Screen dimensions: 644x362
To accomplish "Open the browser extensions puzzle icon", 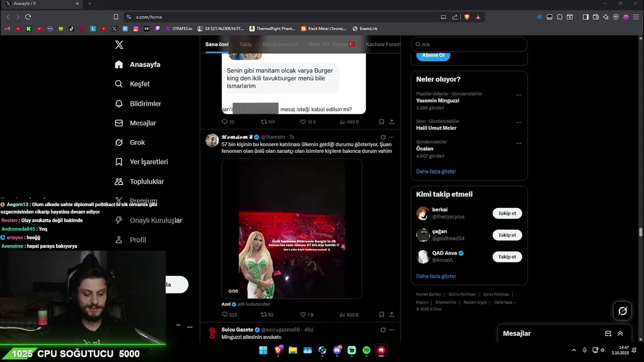I will pos(559,17).
